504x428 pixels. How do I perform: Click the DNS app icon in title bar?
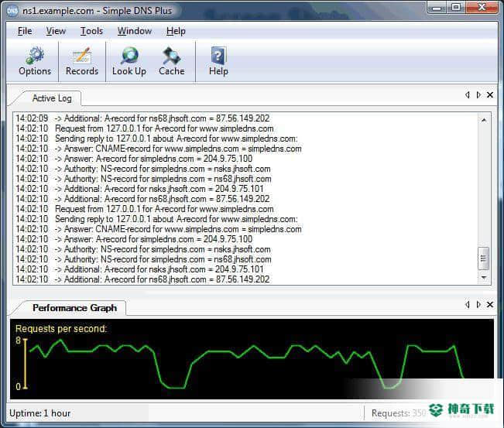tap(12, 11)
